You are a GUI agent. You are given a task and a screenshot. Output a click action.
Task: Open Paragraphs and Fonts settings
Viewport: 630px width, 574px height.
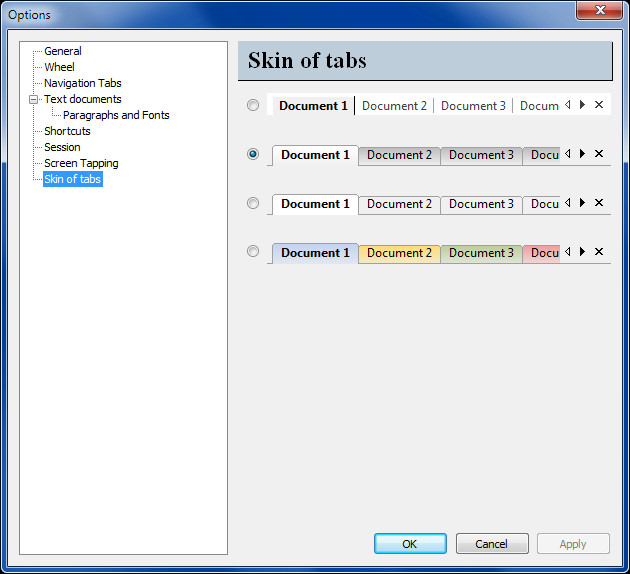(116, 115)
